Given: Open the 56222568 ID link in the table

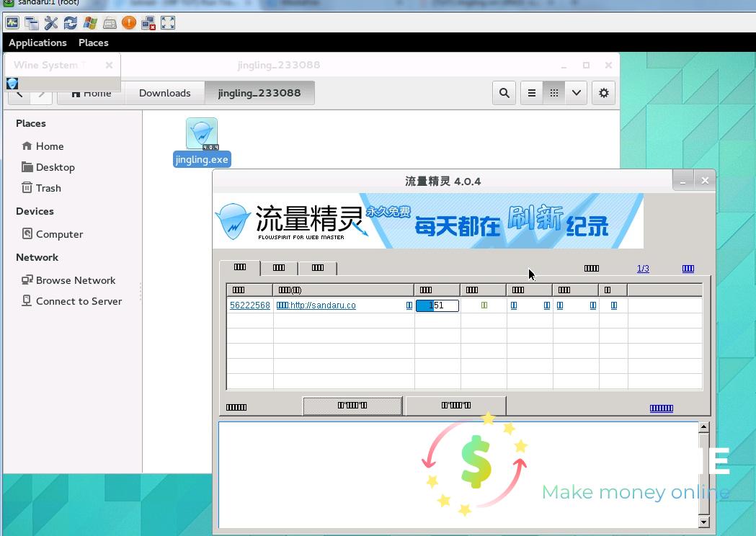Looking at the screenshot, I should tap(250, 305).
